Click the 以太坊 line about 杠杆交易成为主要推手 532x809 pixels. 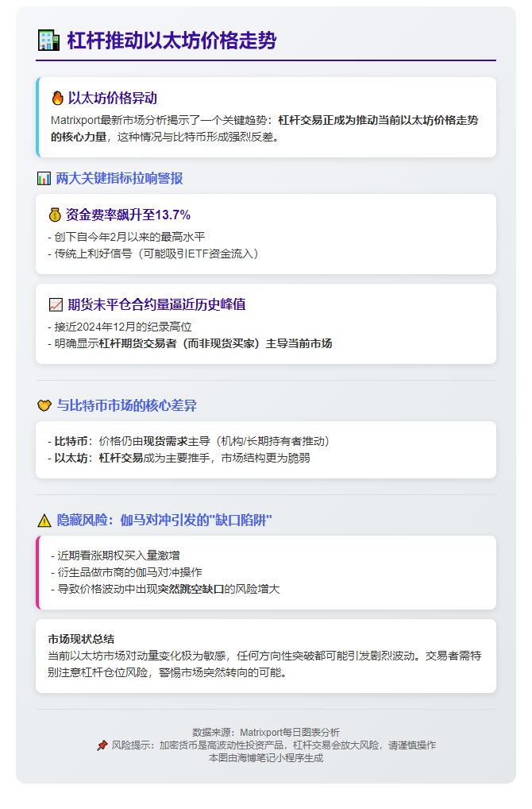179,459
